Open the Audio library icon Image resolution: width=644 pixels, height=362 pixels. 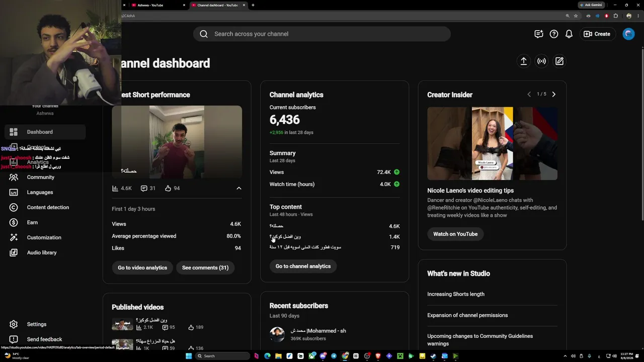click(14, 252)
